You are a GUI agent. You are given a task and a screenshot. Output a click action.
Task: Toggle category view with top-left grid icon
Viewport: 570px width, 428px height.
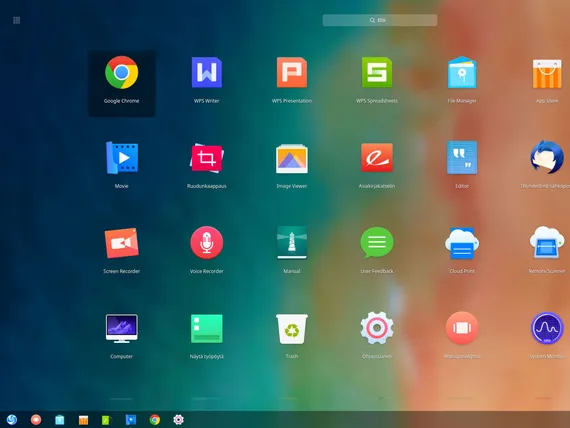[17, 20]
